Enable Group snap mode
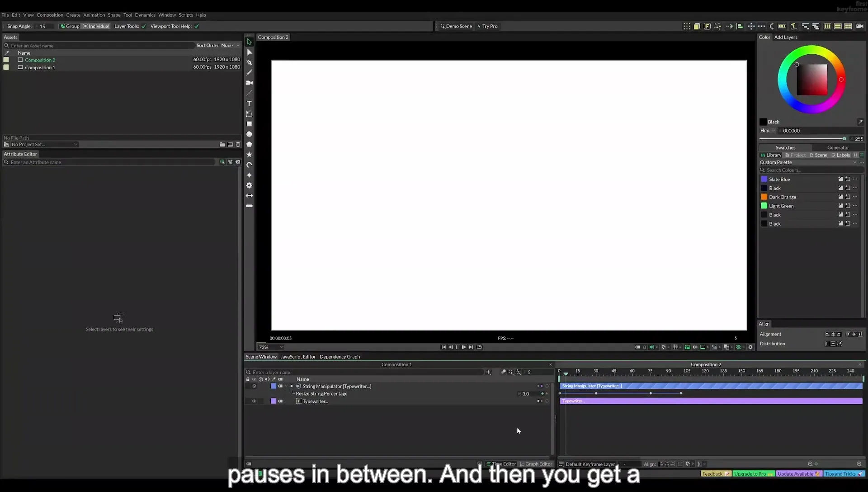 click(70, 26)
